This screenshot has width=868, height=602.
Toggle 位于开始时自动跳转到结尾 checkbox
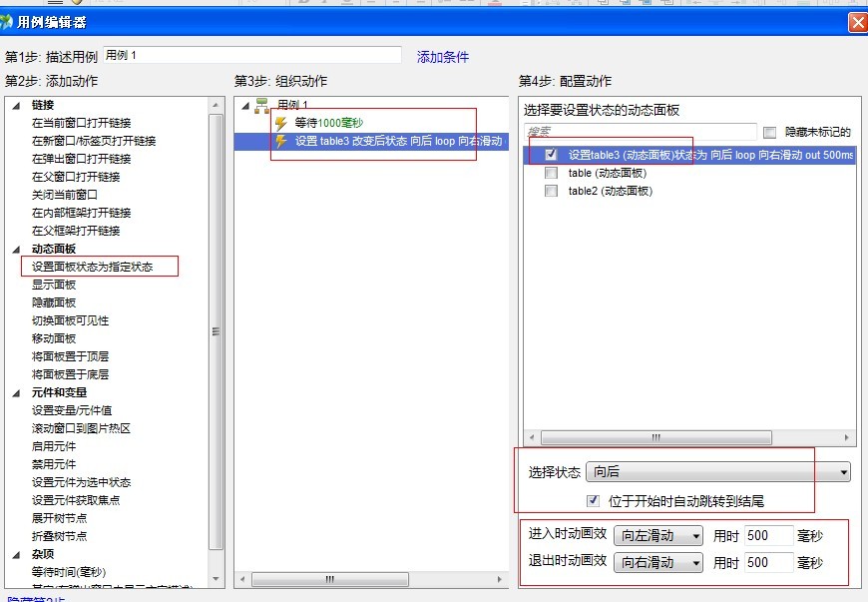(593, 500)
